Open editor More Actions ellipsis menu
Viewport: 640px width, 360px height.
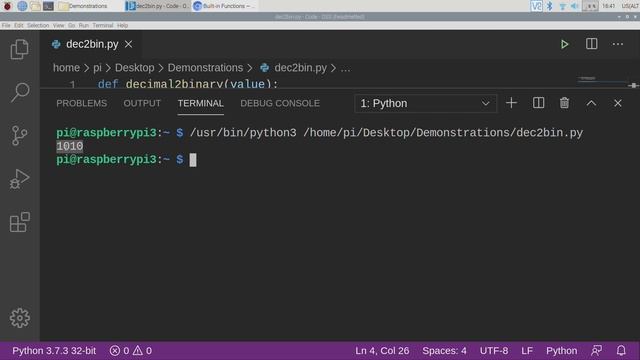pyautogui.click(x=618, y=44)
